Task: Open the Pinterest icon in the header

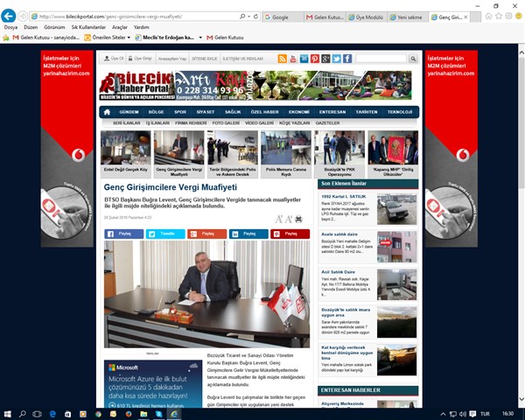Action: [x=315, y=59]
